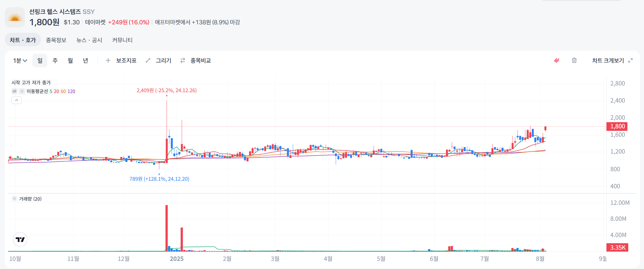Open the 뉴스 · 공시 tab
The image size is (644, 269).
pyautogui.click(x=89, y=40)
